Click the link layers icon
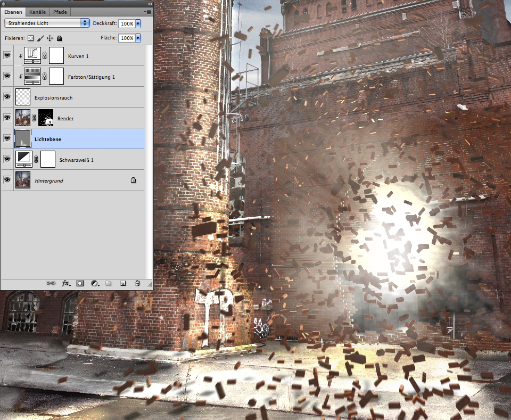This screenshot has height=420, width=511. [50, 284]
